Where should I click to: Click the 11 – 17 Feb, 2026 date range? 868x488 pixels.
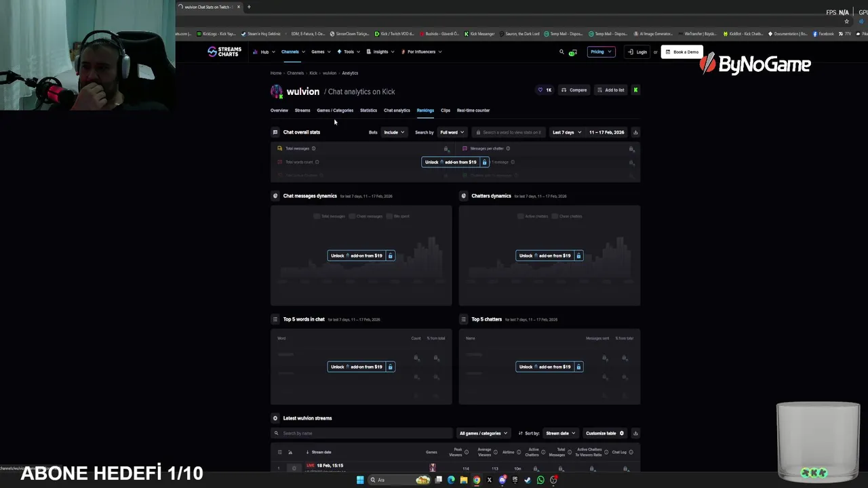point(606,132)
